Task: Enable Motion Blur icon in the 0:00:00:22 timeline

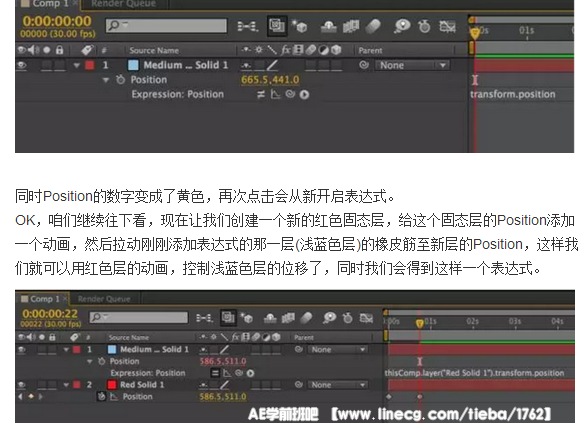Action: pos(306,318)
